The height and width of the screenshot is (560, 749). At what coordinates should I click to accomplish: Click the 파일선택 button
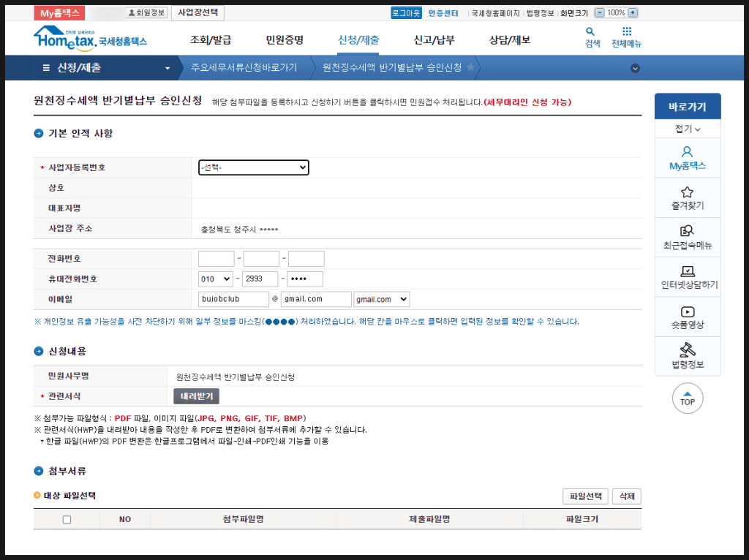(x=584, y=496)
